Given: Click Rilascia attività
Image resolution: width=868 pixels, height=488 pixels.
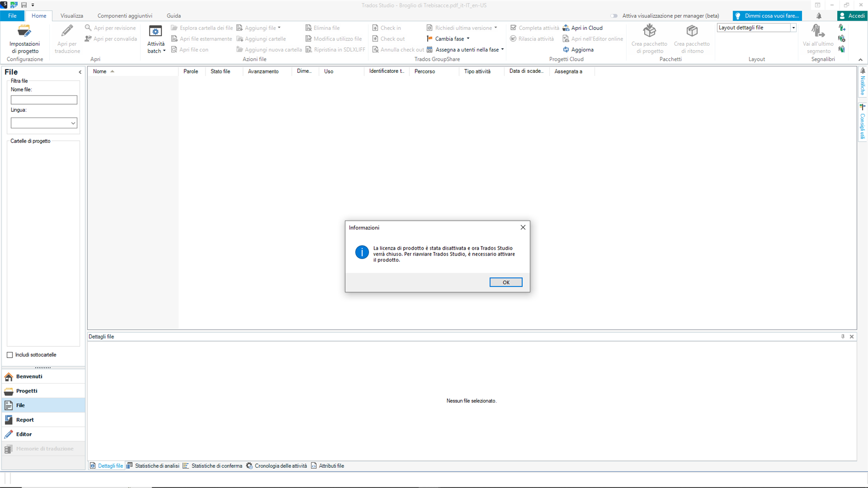Looking at the screenshot, I should click(532, 39).
